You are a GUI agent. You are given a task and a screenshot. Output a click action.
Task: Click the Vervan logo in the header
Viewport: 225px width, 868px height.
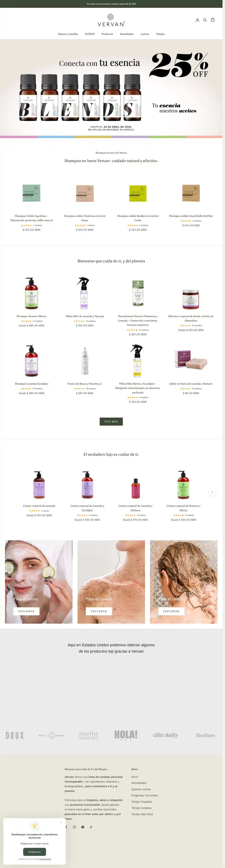tap(111, 20)
